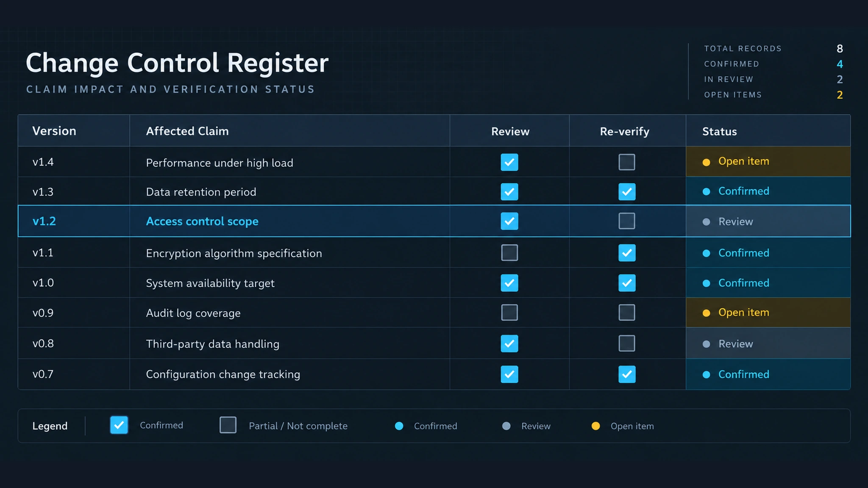
Task: Uncheck Review box for Data retention period
Action: tap(509, 191)
